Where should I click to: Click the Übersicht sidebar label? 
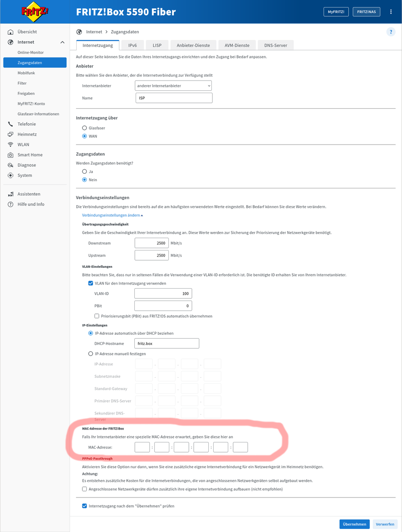tap(27, 32)
